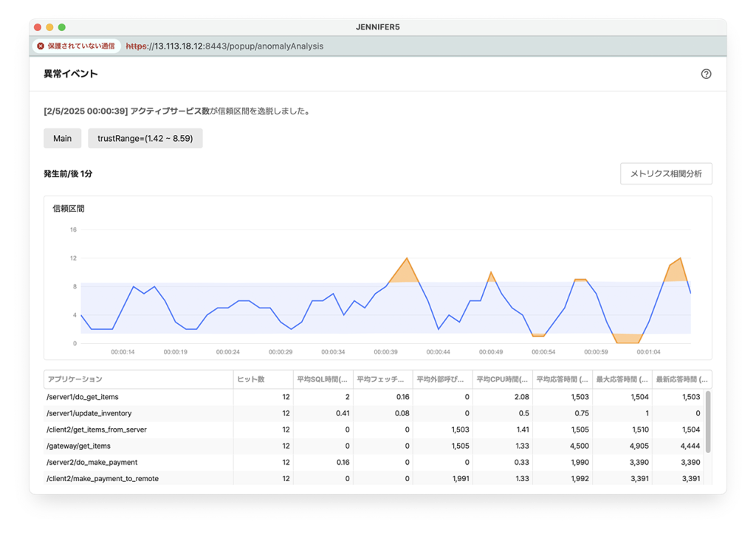Screen dimensions: 756x535
Task: Minimize the window with the yellow button
Action: [50, 27]
